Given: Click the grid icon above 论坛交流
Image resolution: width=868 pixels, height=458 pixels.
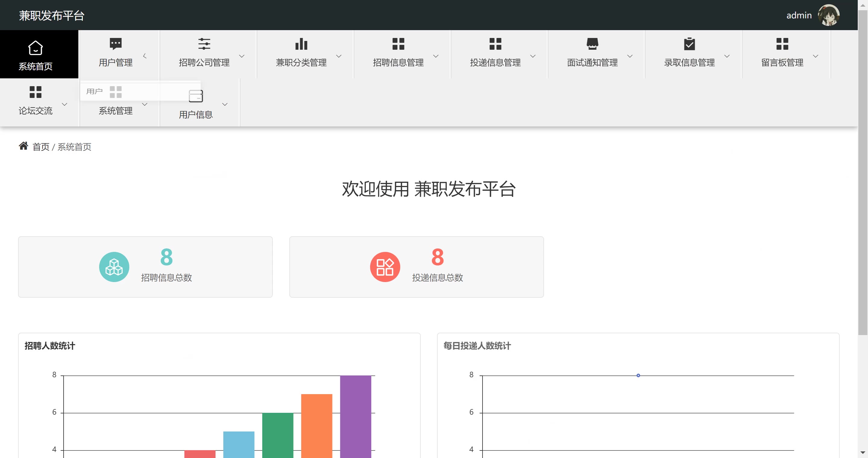Looking at the screenshot, I should (x=35, y=92).
